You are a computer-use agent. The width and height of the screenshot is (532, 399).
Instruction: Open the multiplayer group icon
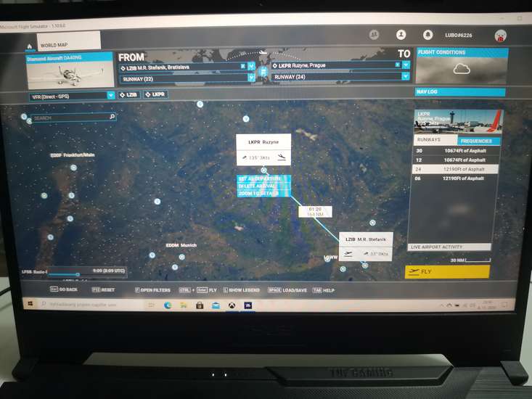point(374,35)
